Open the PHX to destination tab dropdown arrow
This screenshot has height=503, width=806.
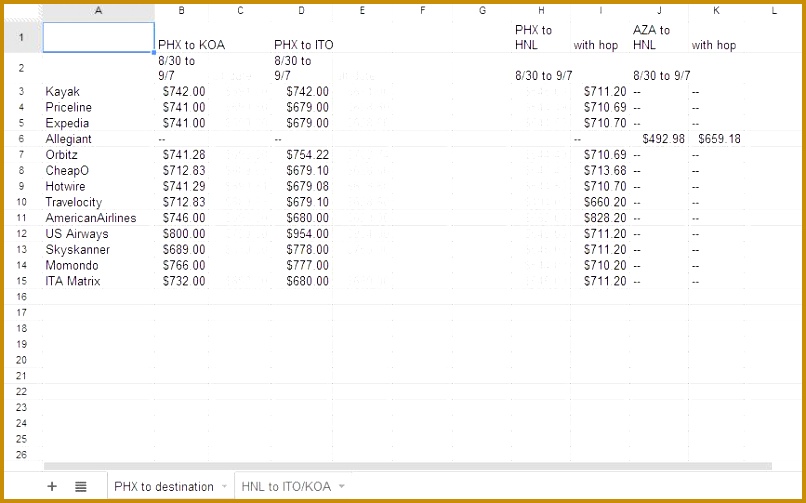(x=224, y=486)
